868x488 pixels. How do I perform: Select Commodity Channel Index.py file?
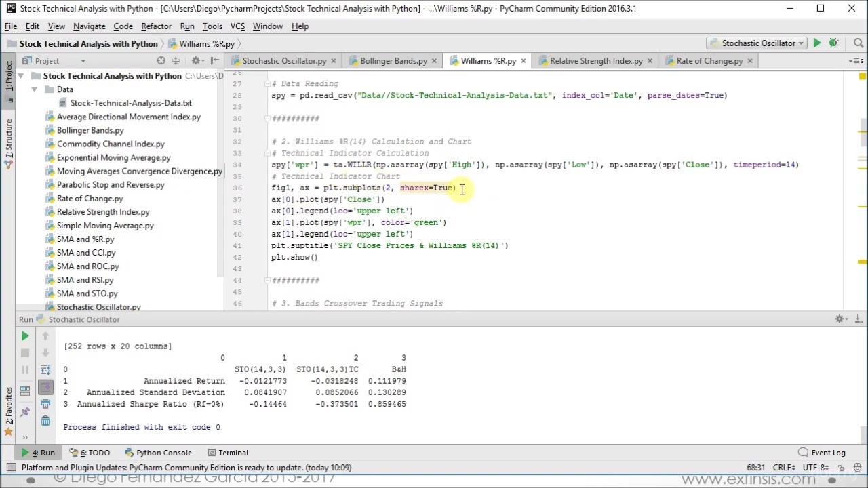[x=111, y=144]
